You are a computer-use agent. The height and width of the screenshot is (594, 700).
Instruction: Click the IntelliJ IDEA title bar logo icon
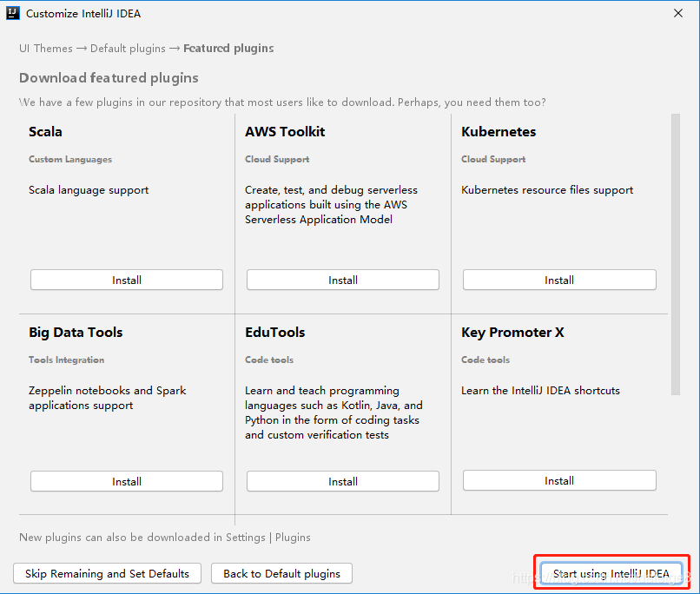(x=12, y=12)
